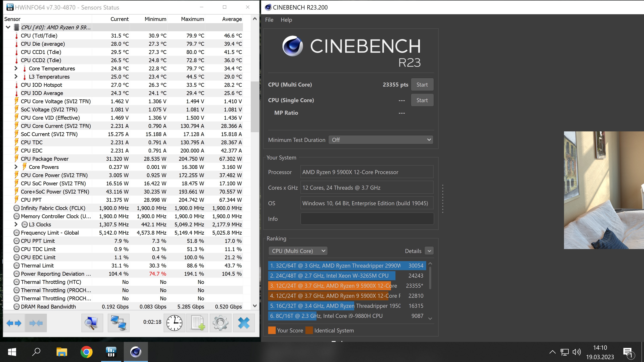Open HWiNFO remote network computers icon
Screen dimensions: 644x362
tap(119, 323)
